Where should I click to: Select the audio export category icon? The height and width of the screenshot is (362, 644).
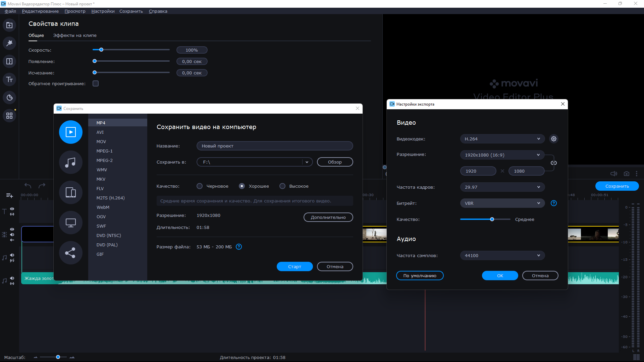pyautogui.click(x=70, y=162)
